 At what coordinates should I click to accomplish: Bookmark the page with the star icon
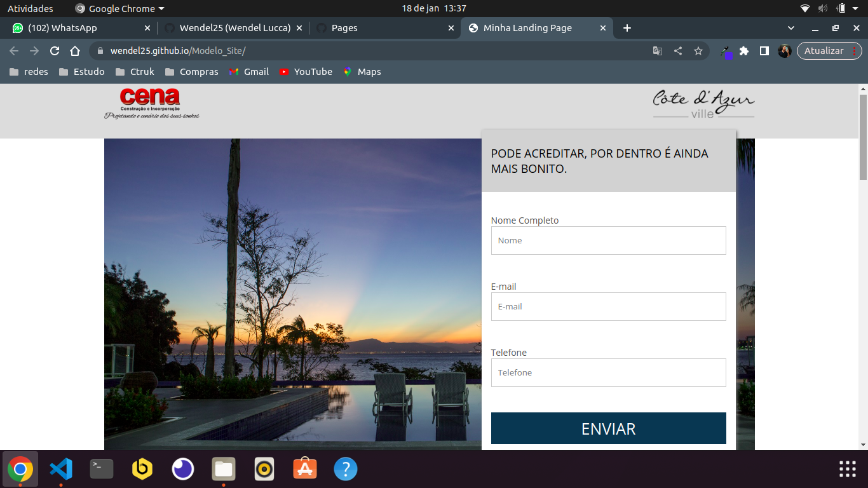(x=698, y=50)
